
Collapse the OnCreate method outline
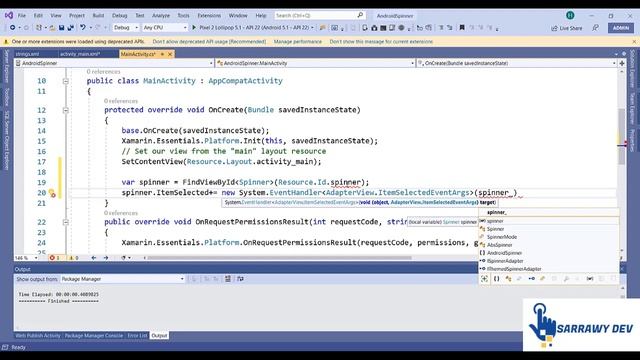point(65,110)
